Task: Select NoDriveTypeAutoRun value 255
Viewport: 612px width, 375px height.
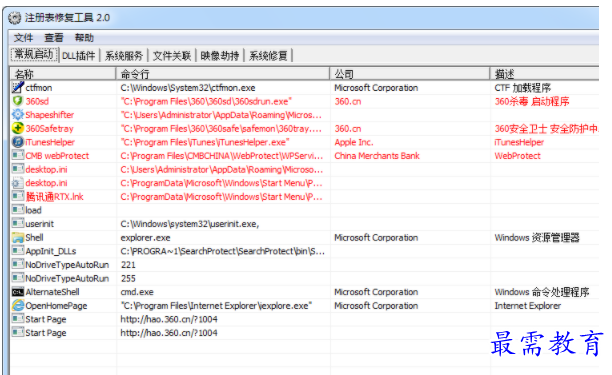Action: [128, 278]
